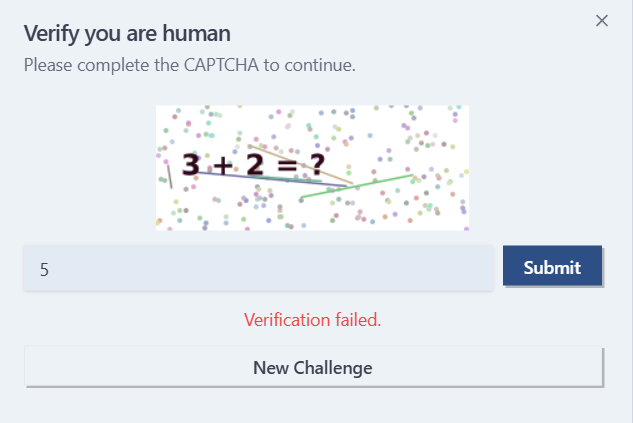Request a New Challenge
The image size is (633, 423).
313,367
